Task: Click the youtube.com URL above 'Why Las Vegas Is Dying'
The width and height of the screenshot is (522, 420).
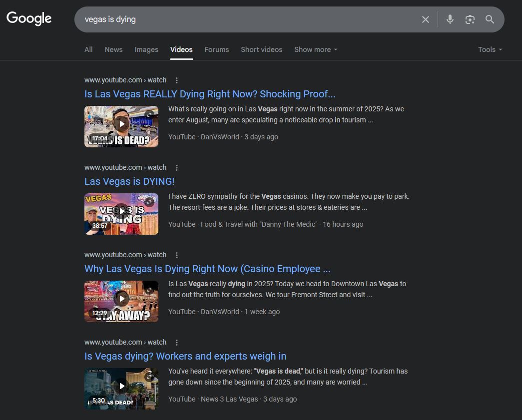Action: (125, 255)
